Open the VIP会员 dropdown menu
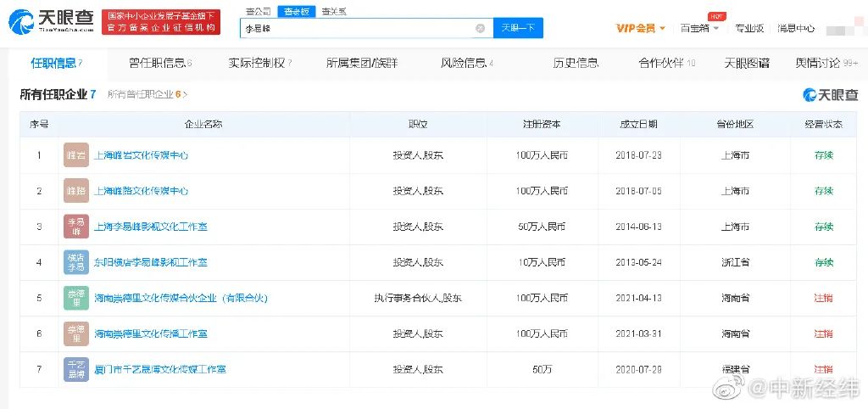Screen dimensions: 868x409 pos(640,28)
